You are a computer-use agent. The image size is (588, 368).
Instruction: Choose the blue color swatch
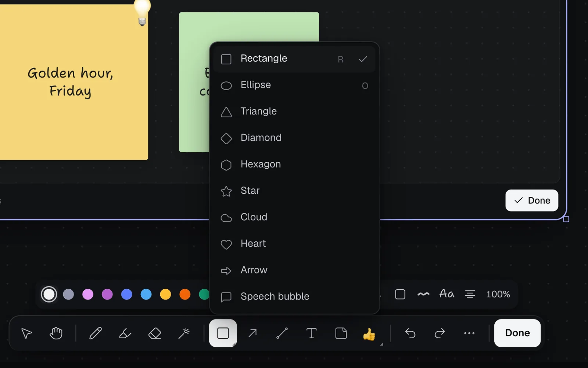click(x=127, y=294)
